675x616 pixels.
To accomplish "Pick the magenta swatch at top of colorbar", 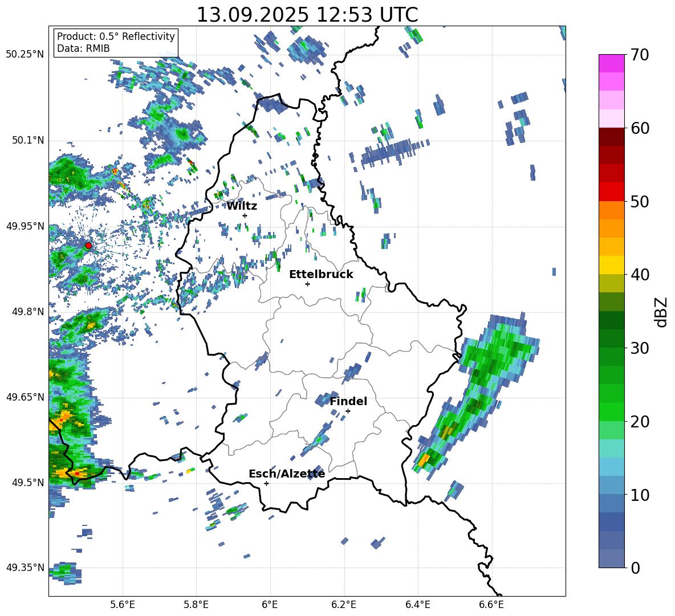I will click(611, 63).
